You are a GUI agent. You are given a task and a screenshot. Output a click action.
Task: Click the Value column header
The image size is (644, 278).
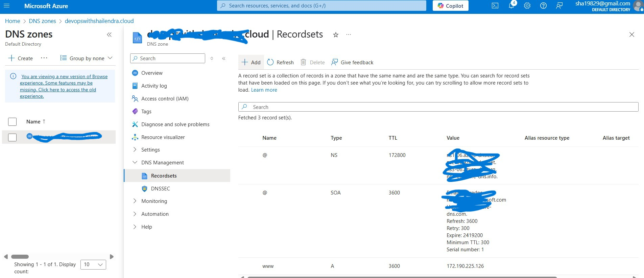point(453,138)
